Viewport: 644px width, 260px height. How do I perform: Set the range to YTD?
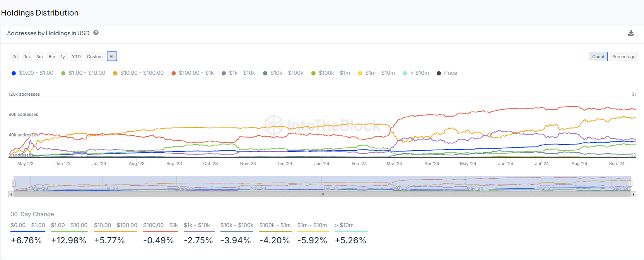(x=76, y=57)
